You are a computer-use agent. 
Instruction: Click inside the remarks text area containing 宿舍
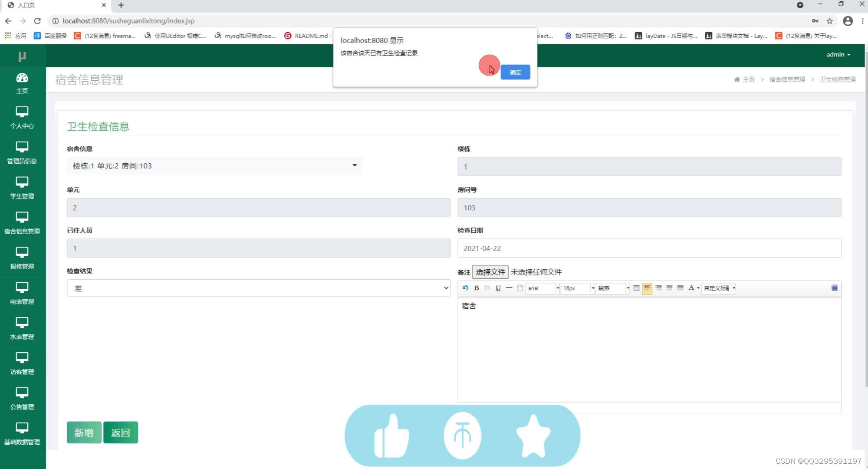[649, 350]
